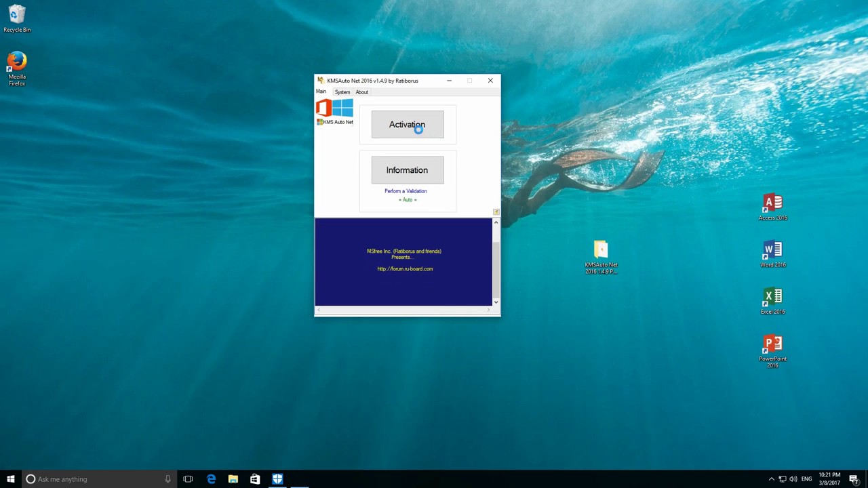868x488 pixels.
Task: Open the Windows Start menu
Action: coord(11,479)
